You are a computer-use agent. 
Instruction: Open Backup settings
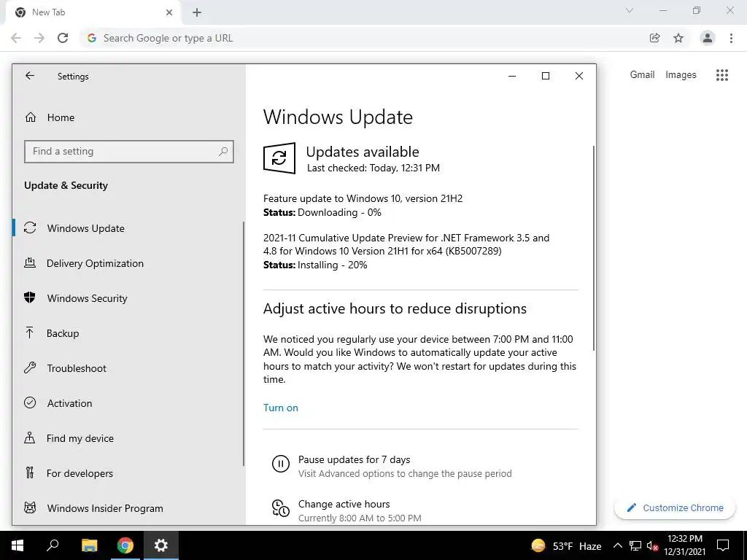pos(63,333)
